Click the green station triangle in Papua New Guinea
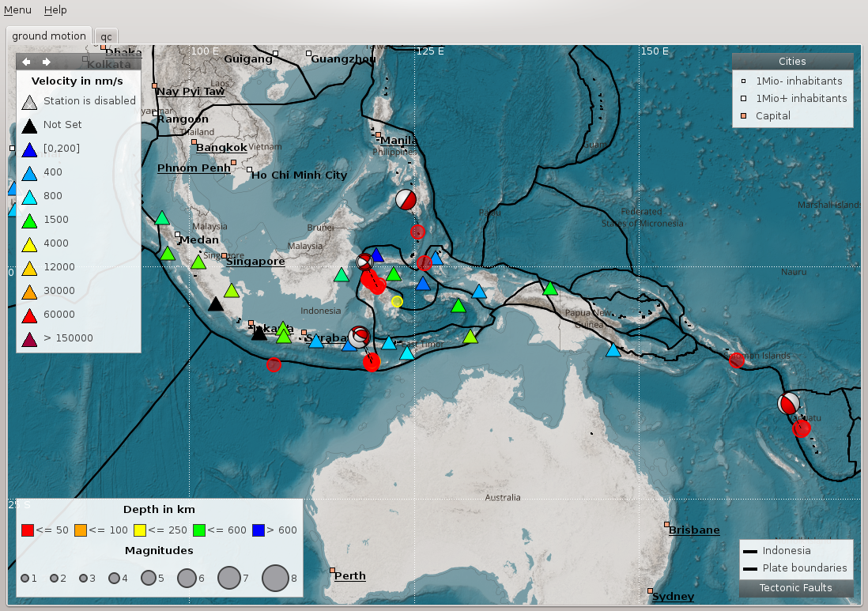 point(550,289)
